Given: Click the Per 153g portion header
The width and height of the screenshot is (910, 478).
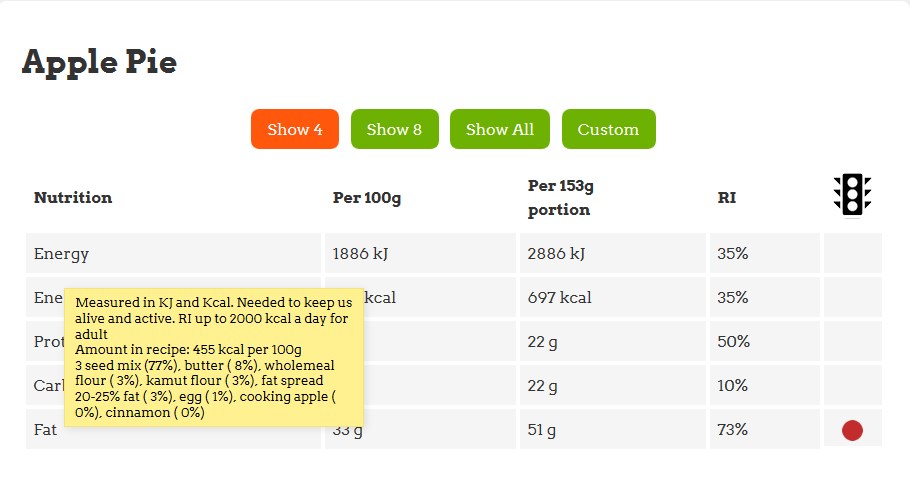Looking at the screenshot, I should tap(561, 198).
